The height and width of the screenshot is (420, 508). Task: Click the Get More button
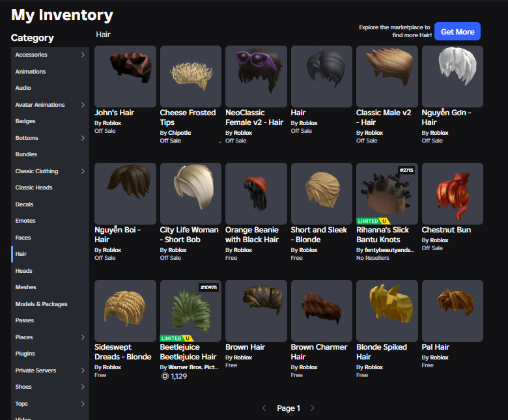click(x=457, y=31)
